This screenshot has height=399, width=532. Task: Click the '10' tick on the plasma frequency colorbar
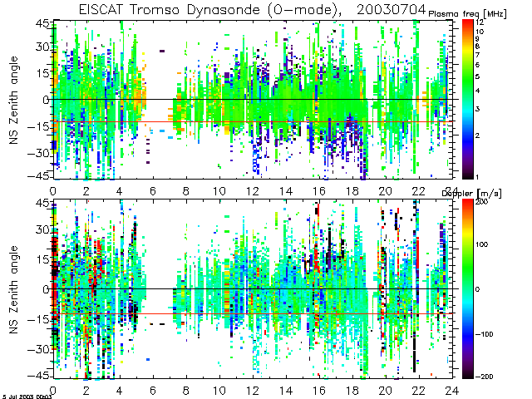tap(480, 32)
